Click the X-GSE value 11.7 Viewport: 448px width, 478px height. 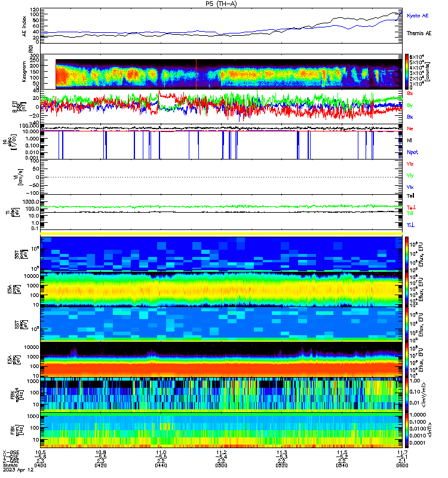click(x=402, y=452)
